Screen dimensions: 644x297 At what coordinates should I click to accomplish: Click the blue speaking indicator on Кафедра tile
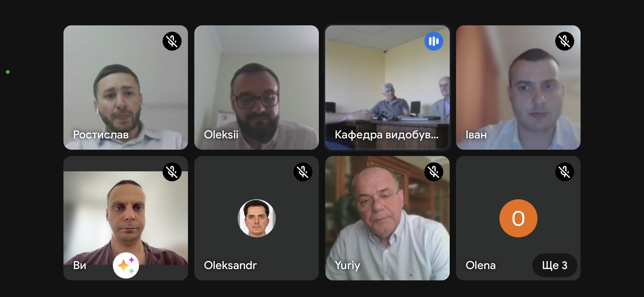pos(434,41)
